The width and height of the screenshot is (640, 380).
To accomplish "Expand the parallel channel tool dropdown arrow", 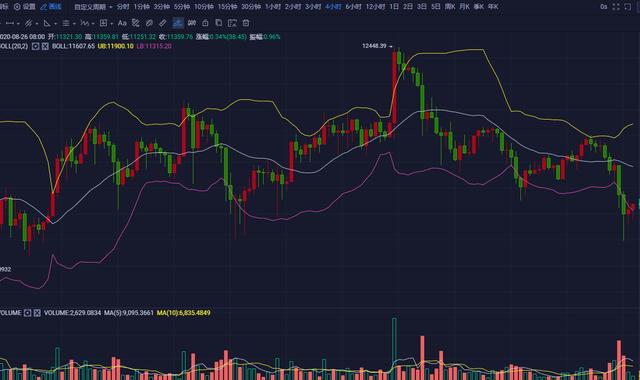I will click(37, 24).
